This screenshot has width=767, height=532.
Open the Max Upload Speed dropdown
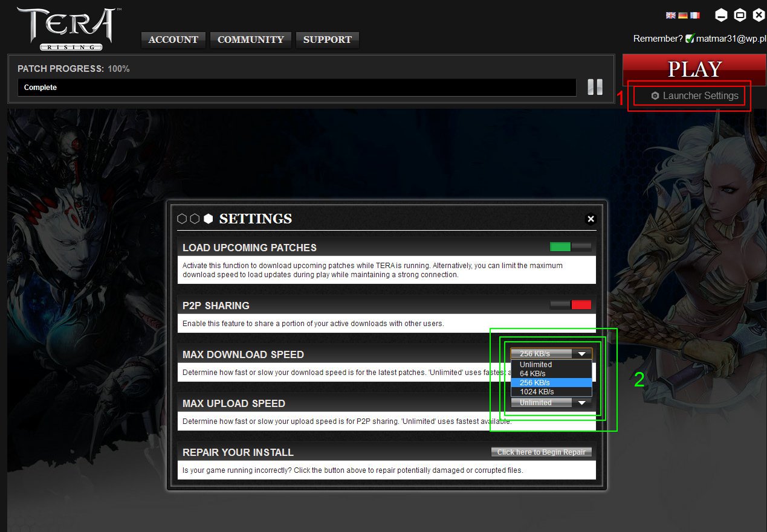551,403
